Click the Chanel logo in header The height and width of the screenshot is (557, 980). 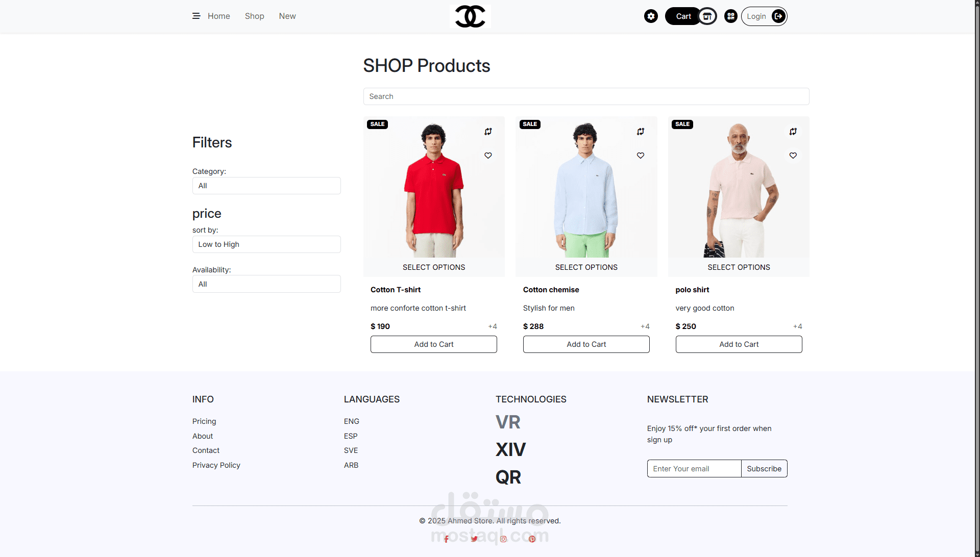pos(470,16)
